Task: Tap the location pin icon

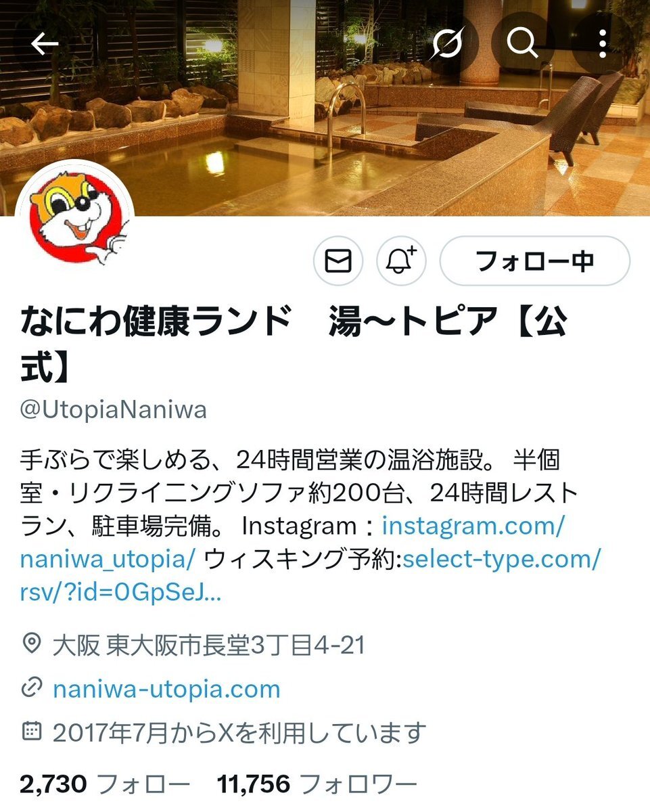Action: pos(31,644)
